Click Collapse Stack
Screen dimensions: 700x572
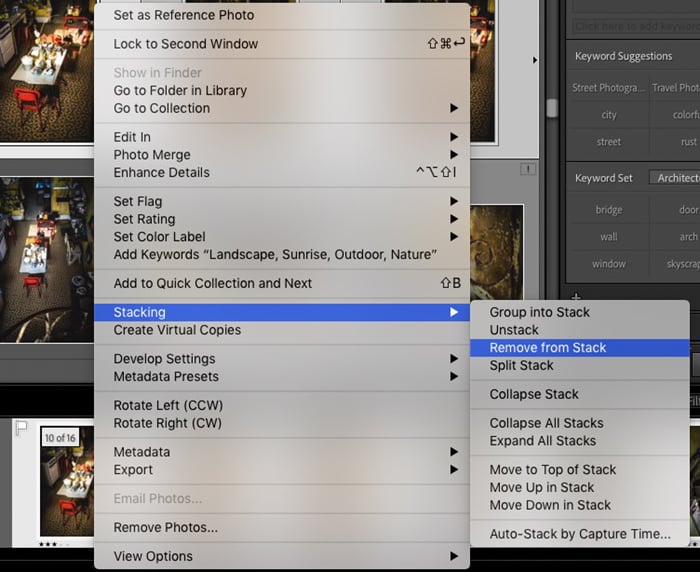(x=580, y=394)
